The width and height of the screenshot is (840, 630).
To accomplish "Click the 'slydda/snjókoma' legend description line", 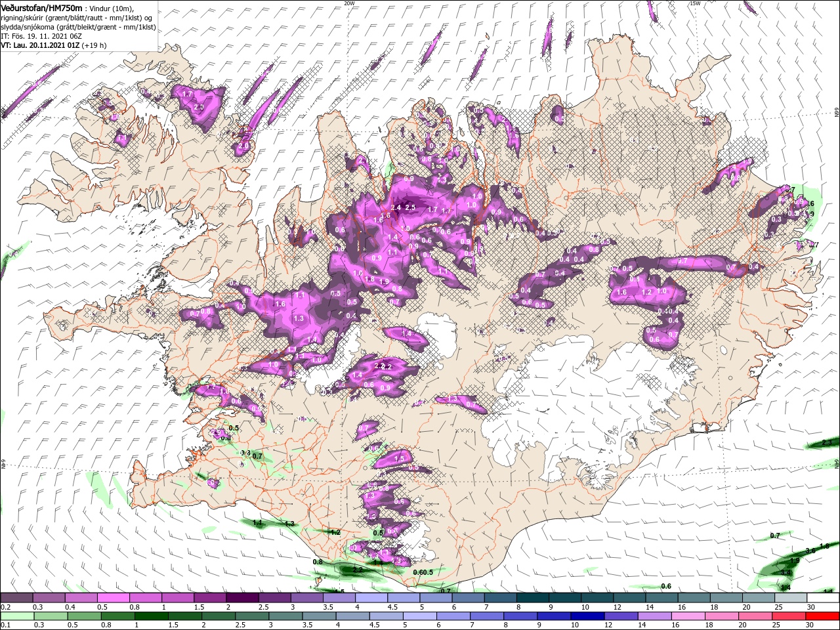I will [x=78, y=27].
